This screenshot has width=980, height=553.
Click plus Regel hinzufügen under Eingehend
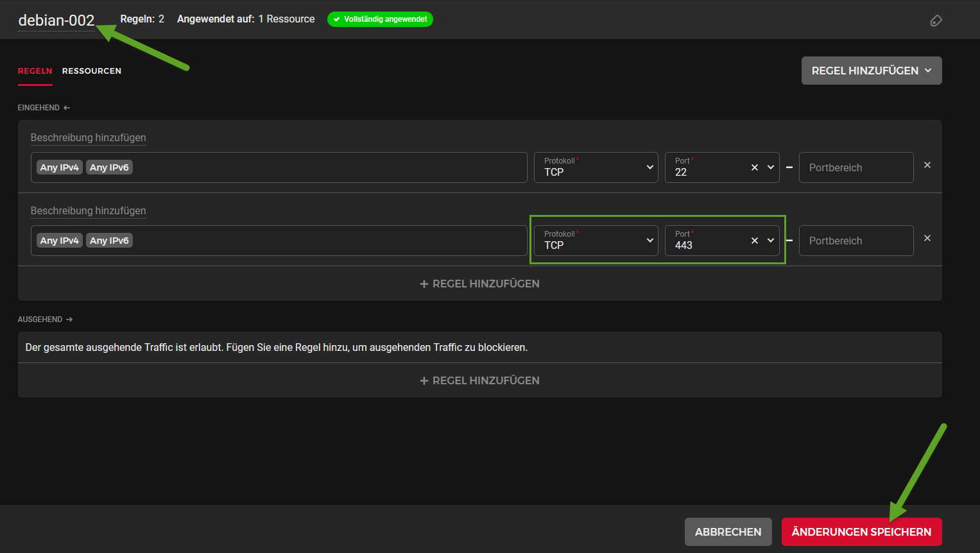click(x=479, y=284)
